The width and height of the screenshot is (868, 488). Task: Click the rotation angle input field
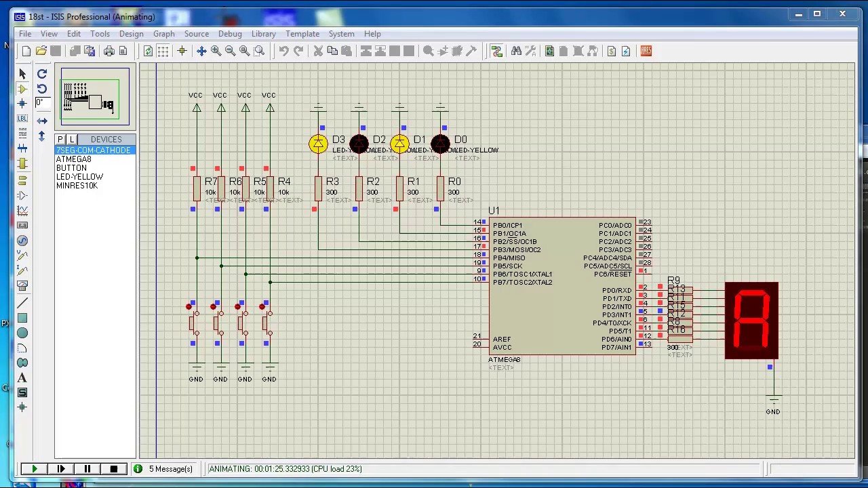(42, 103)
